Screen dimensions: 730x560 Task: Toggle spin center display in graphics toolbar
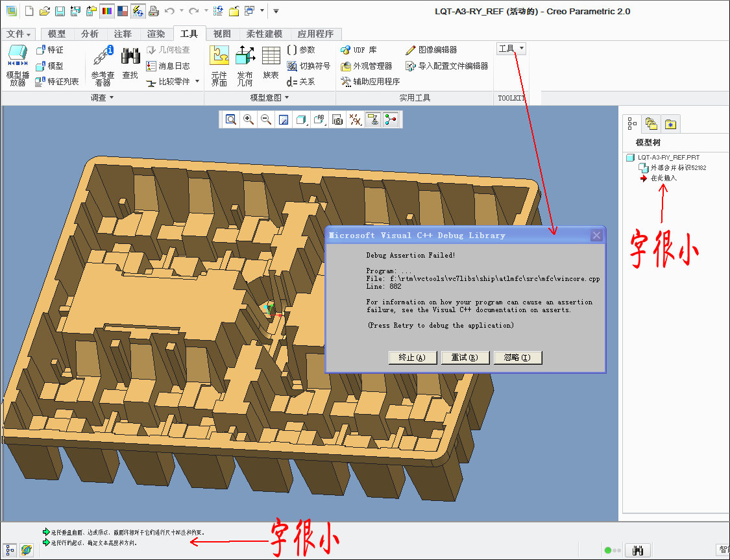pyautogui.click(x=373, y=119)
